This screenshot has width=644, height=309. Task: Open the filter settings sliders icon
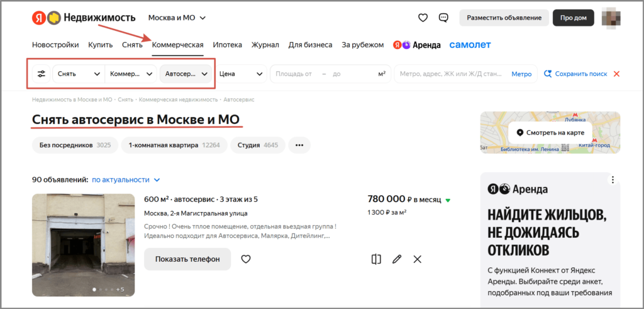pos(42,74)
